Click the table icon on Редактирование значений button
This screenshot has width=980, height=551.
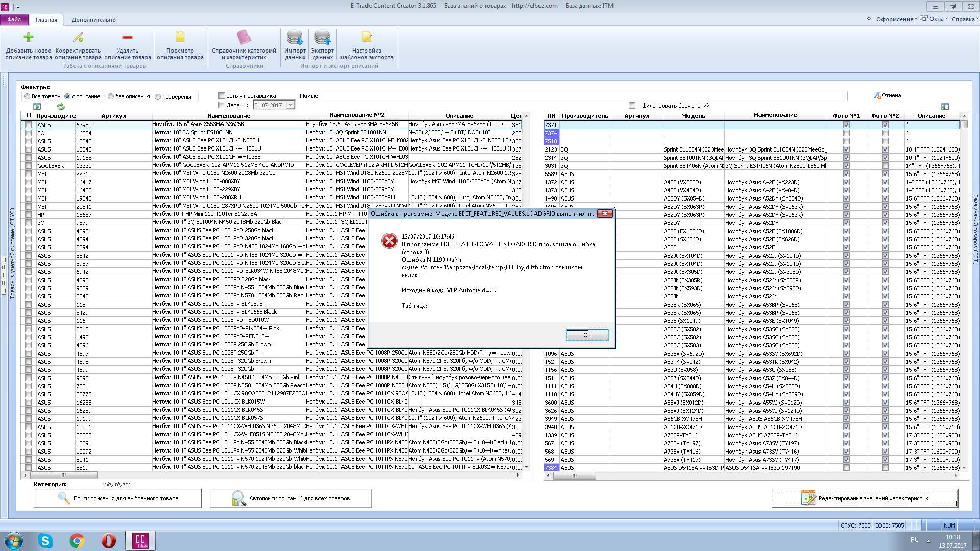point(808,498)
